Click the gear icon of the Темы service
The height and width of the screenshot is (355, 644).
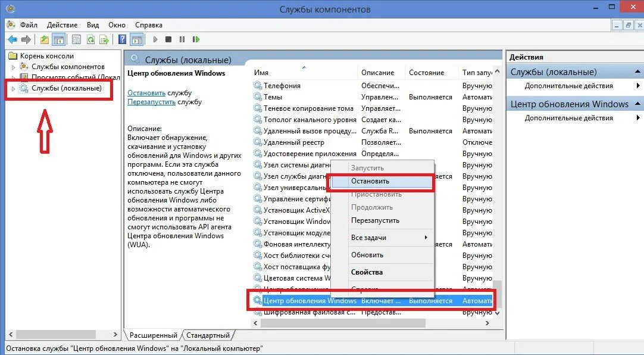coord(258,97)
